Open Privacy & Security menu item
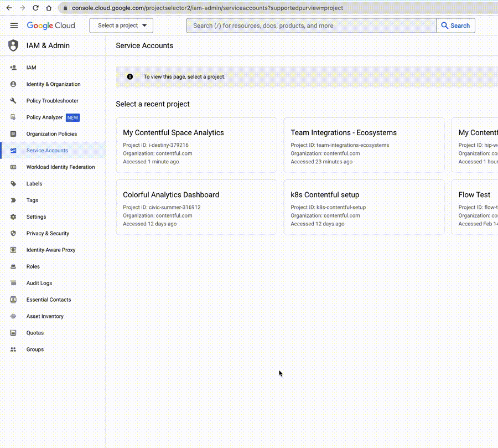Screen dimensions: 498x448 point(53,233)
